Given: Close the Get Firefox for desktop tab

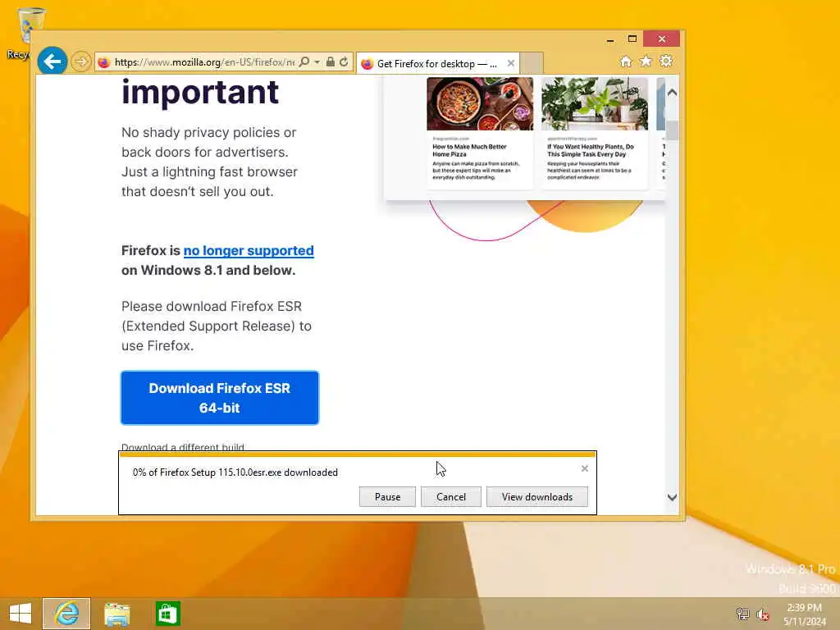Looking at the screenshot, I should (510, 63).
